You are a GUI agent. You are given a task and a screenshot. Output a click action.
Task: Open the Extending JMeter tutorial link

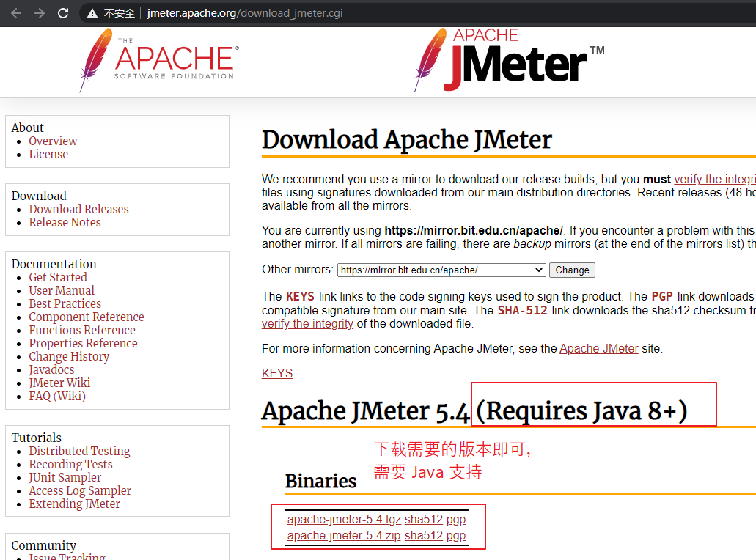tap(74, 504)
